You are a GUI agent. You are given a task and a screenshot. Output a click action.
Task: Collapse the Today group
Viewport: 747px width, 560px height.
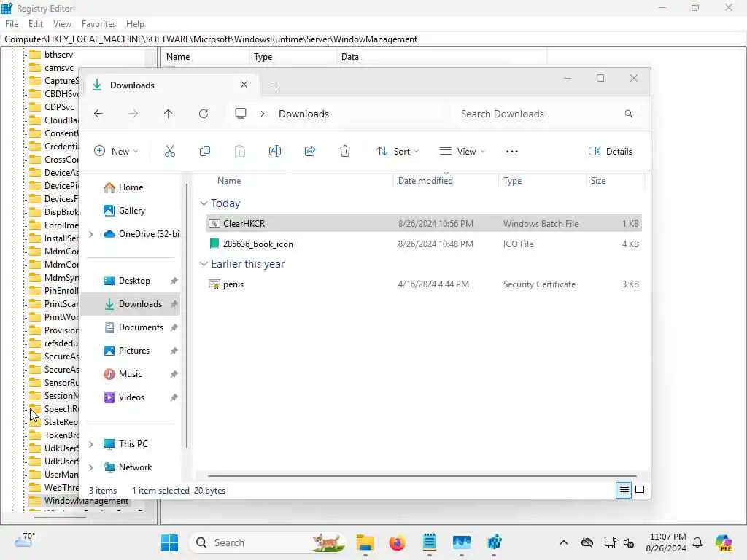[x=204, y=203]
